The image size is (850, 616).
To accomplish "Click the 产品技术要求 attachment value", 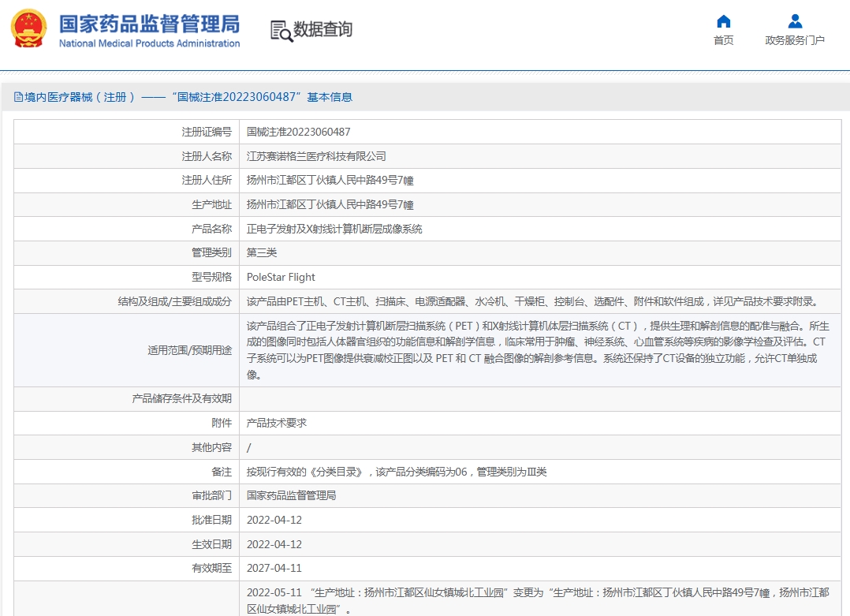I will point(277,423).
